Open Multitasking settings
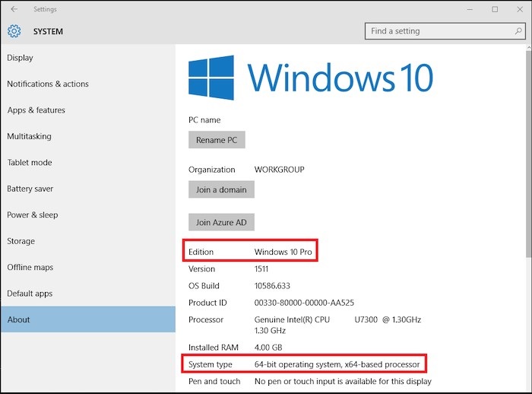Screen dimensions: 532x394 point(29,136)
